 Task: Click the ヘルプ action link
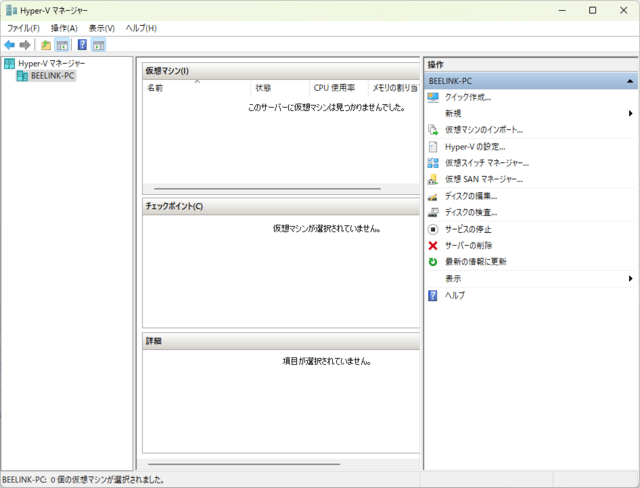[455, 295]
